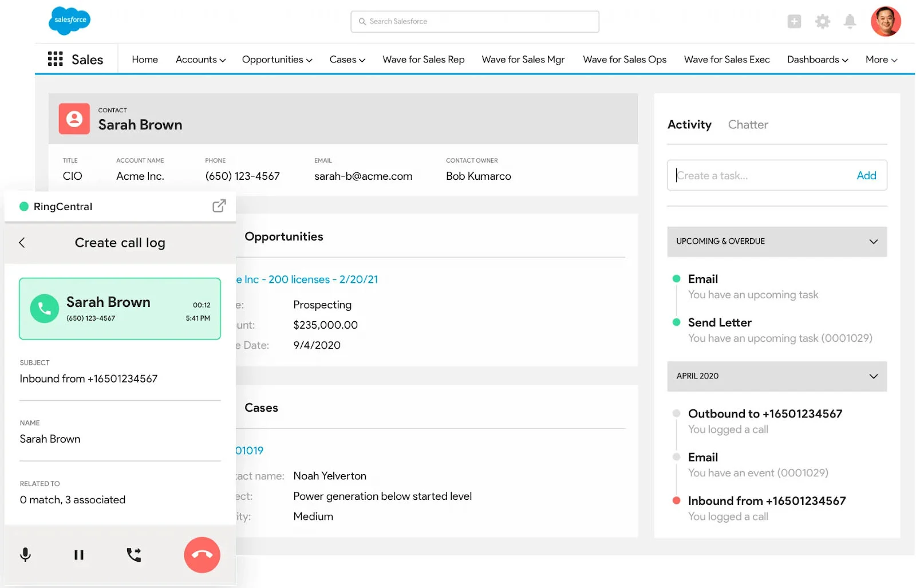The height and width of the screenshot is (588, 916).
Task: Click the $235,000.00 amount value
Action: tap(325, 325)
